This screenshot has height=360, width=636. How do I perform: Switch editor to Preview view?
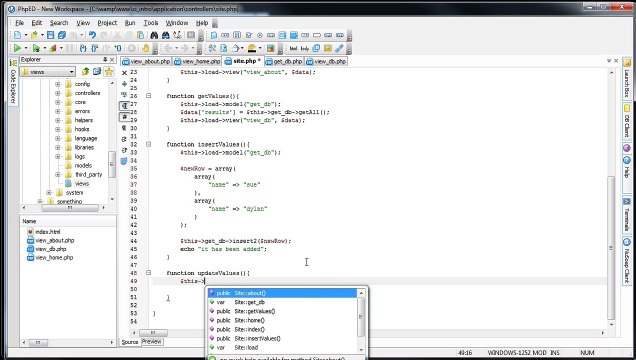pyautogui.click(x=152, y=342)
